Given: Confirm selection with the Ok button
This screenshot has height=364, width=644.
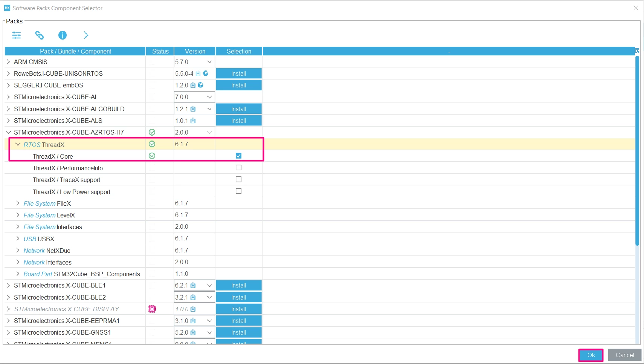Looking at the screenshot, I should point(591,355).
